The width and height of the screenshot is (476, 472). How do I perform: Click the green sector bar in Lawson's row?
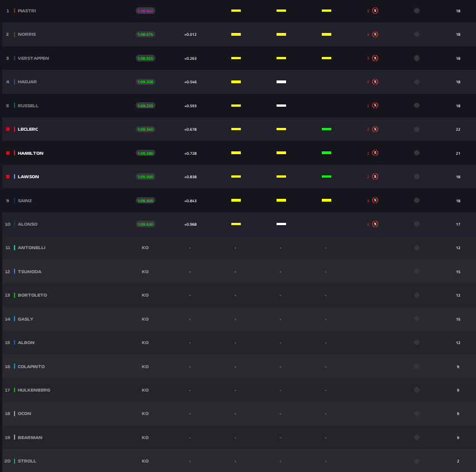[326, 177]
